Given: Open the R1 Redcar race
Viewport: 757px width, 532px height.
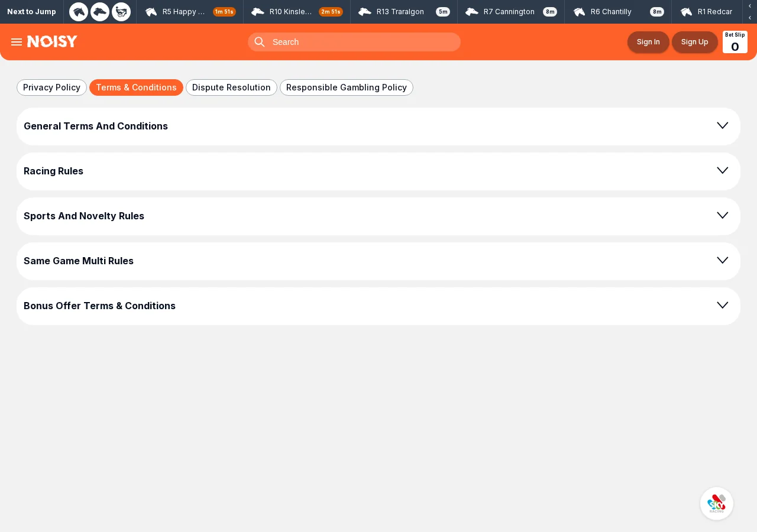Looking at the screenshot, I should pos(707,12).
